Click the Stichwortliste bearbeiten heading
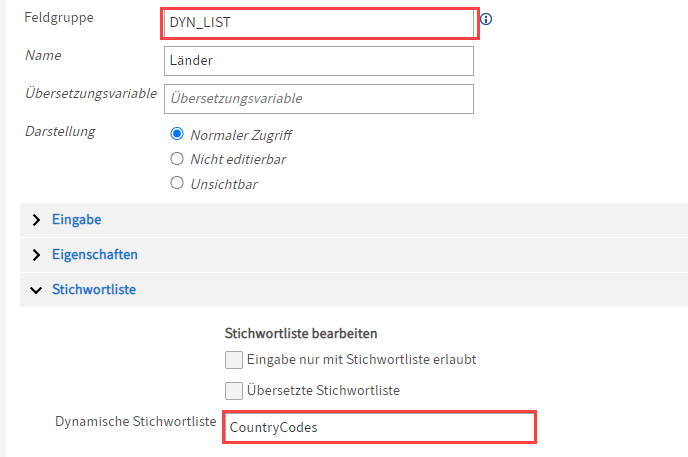Image resolution: width=688 pixels, height=457 pixels. (306, 333)
